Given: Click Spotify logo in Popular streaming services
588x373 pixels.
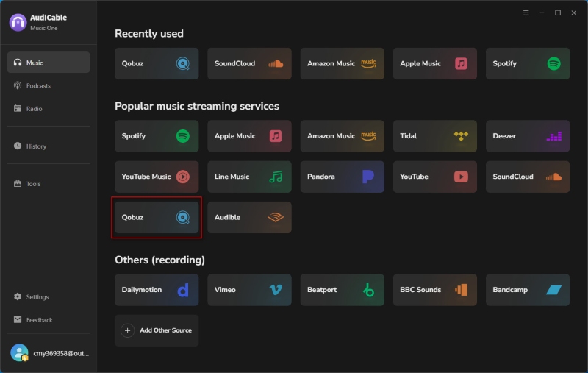Looking at the screenshot, I should point(182,136).
